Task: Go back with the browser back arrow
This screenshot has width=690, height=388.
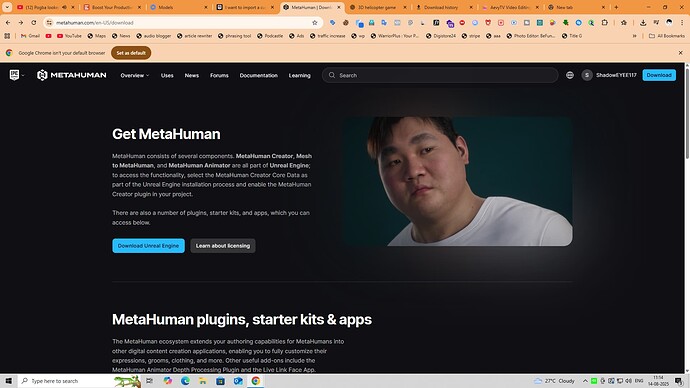Action: coord(8,22)
